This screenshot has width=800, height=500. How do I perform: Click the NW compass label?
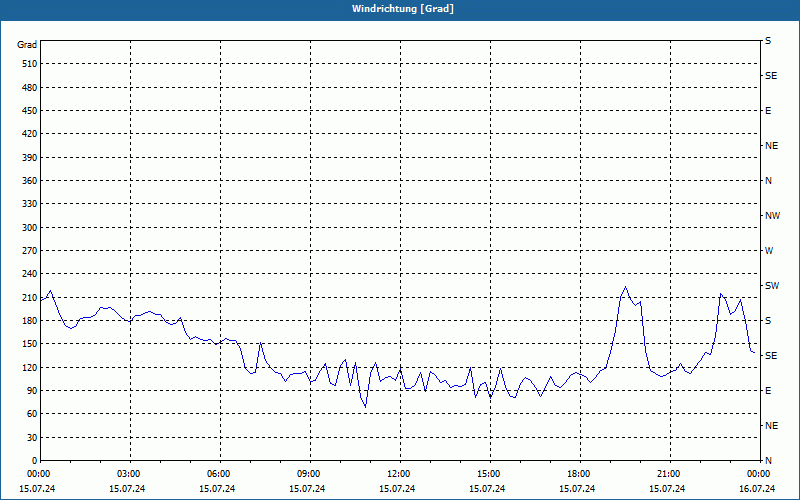click(x=772, y=216)
